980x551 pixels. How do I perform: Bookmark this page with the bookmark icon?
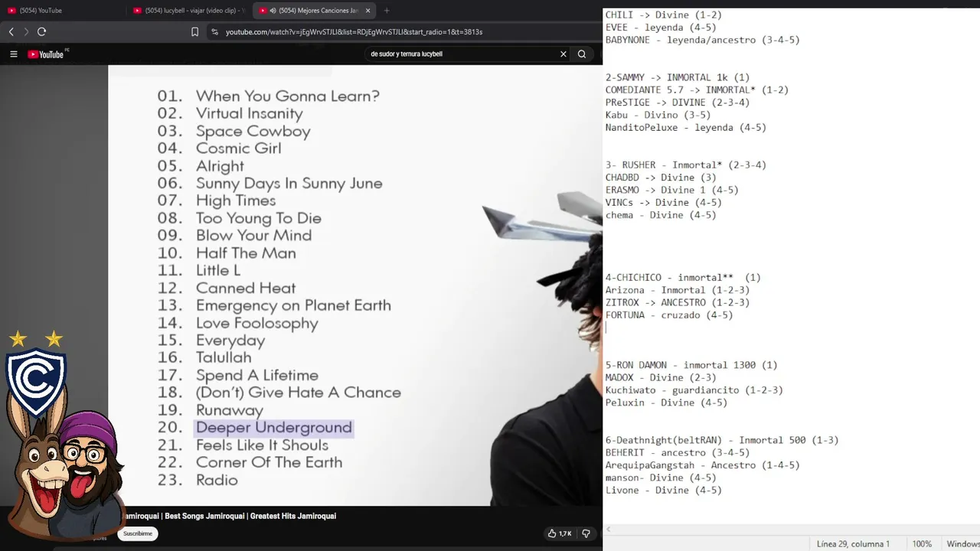tap(194, 31)
